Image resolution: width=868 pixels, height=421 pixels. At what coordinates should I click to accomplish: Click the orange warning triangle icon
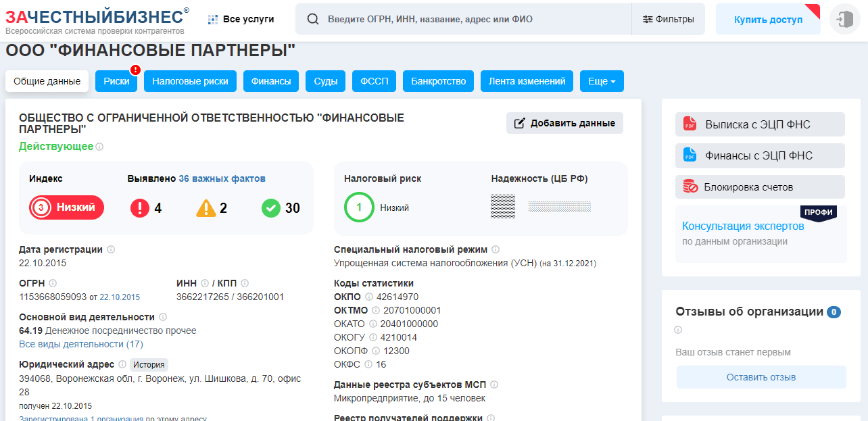coord(206,208)
